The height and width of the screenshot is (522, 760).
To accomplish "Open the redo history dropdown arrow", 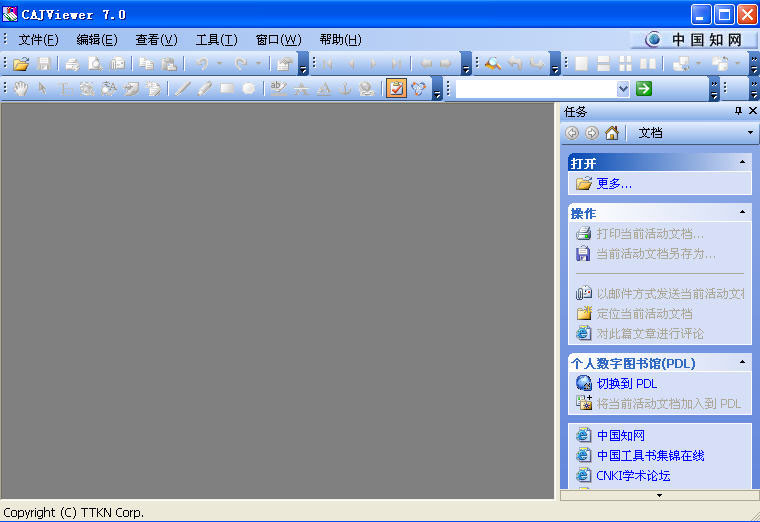I will [258, 63].
